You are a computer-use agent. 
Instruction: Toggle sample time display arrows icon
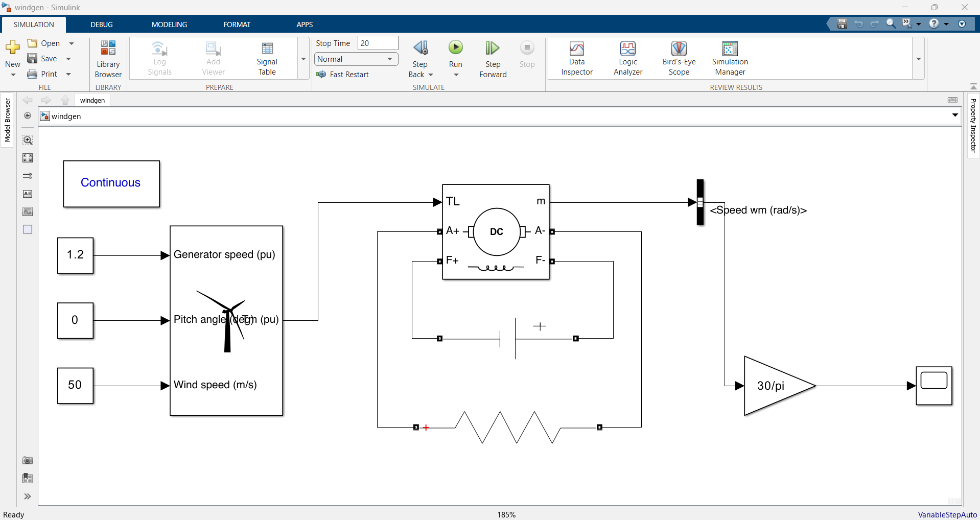pos(28,176)
